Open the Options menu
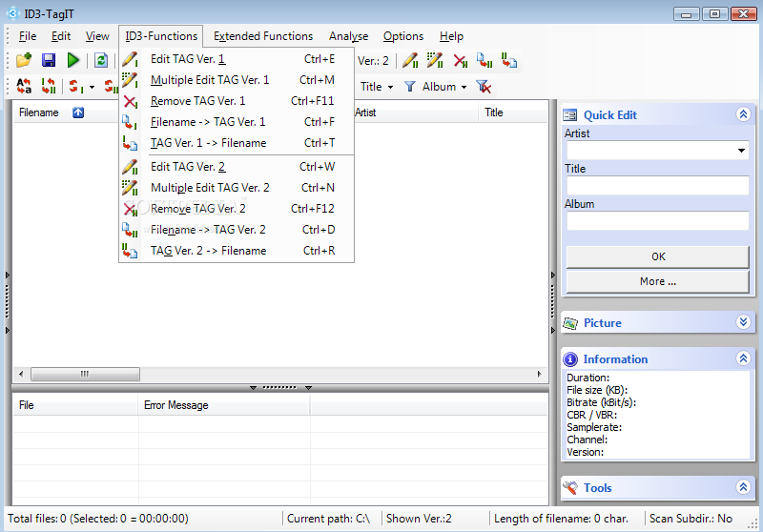The image size is (763, 532). (x=403, y=36)
